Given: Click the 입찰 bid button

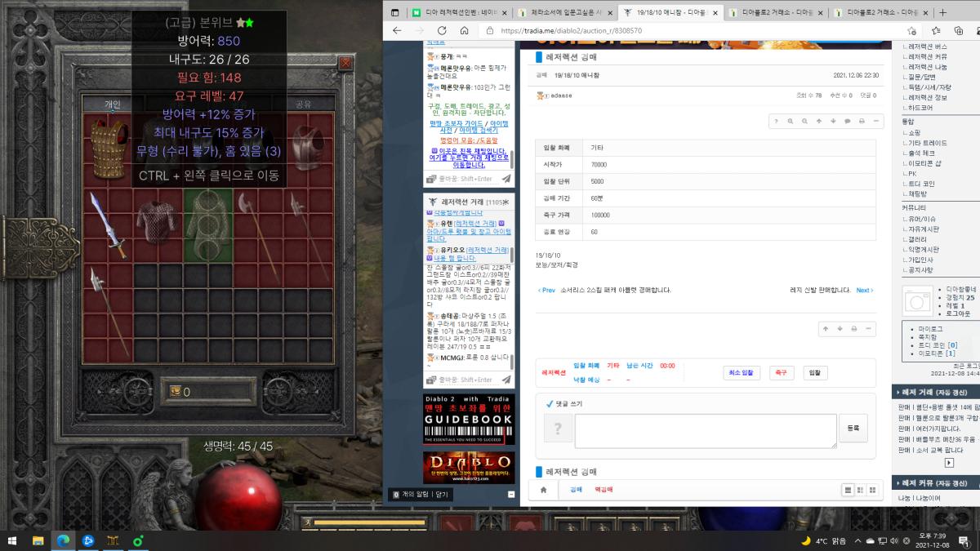Looking at the screenshot, I should click(814, 372).
